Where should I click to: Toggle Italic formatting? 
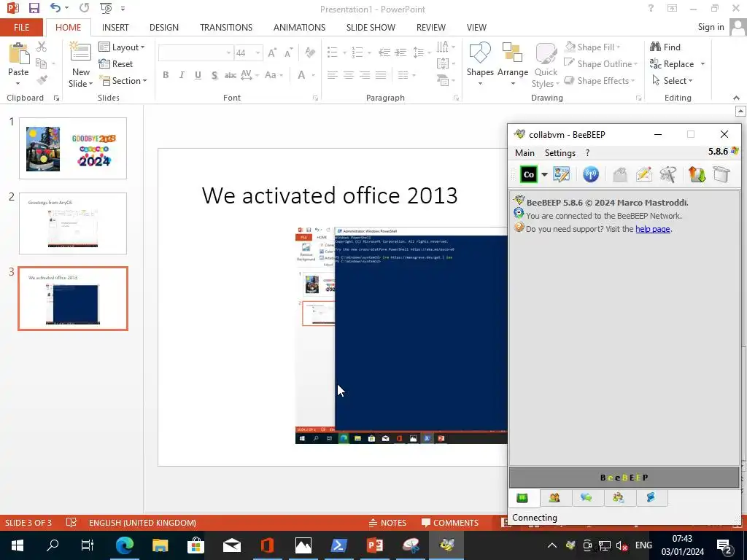(182, 75)
